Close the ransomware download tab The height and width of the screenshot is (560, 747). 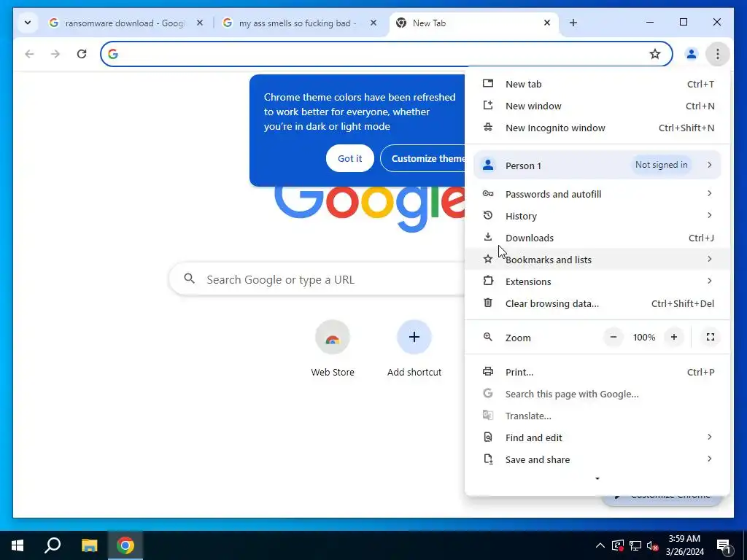coord(200,23)
